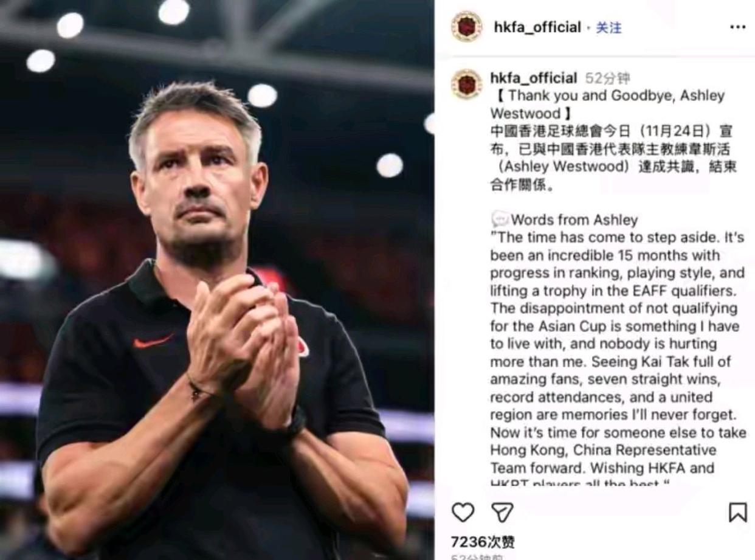The height and width of the screenshot is (560, 755).
Task: Click the Chinese announcement paragraph text
Action: click(613, 157)
